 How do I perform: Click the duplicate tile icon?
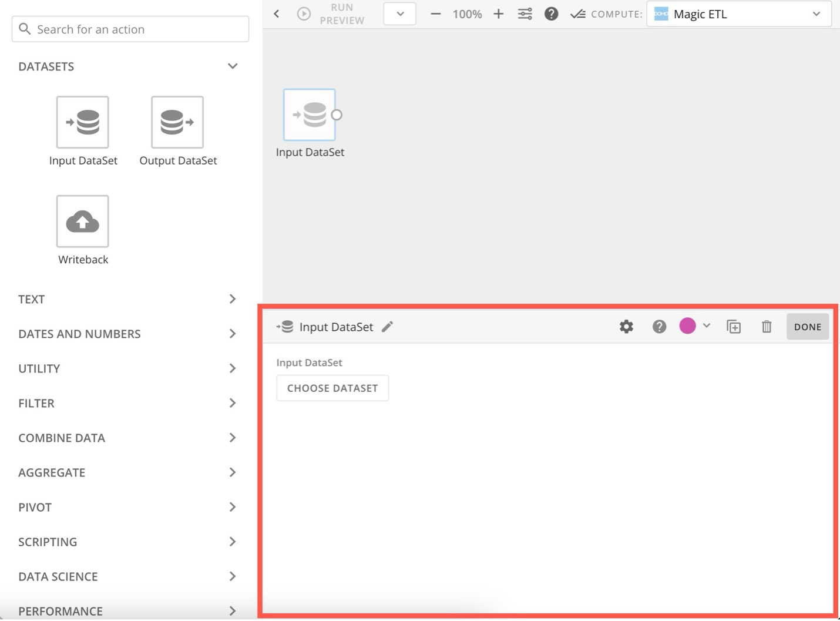pos(734,327)
